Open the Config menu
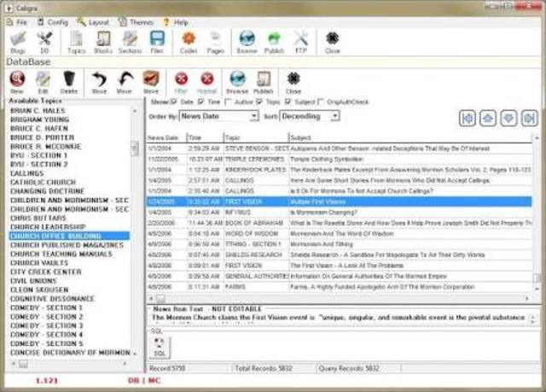The width and height of the screenshot is (546, 392). (53, 22)
